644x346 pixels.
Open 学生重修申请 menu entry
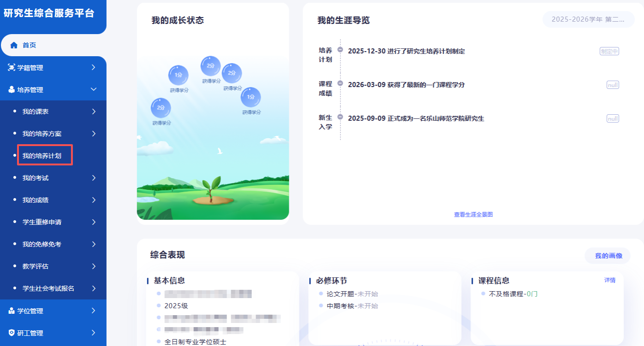(x=42, y=222)
